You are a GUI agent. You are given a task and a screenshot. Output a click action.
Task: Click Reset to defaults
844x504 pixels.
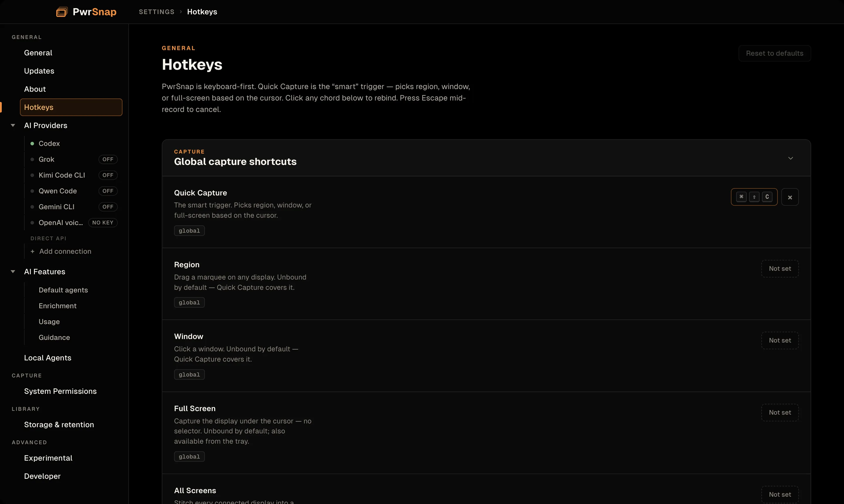pyautogui.click(x=774, y=53)
